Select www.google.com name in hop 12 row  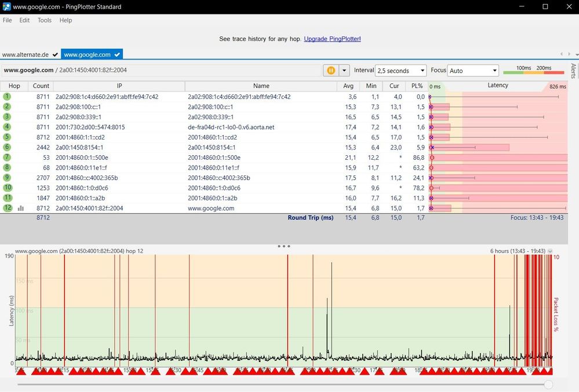tap(211, 208)
